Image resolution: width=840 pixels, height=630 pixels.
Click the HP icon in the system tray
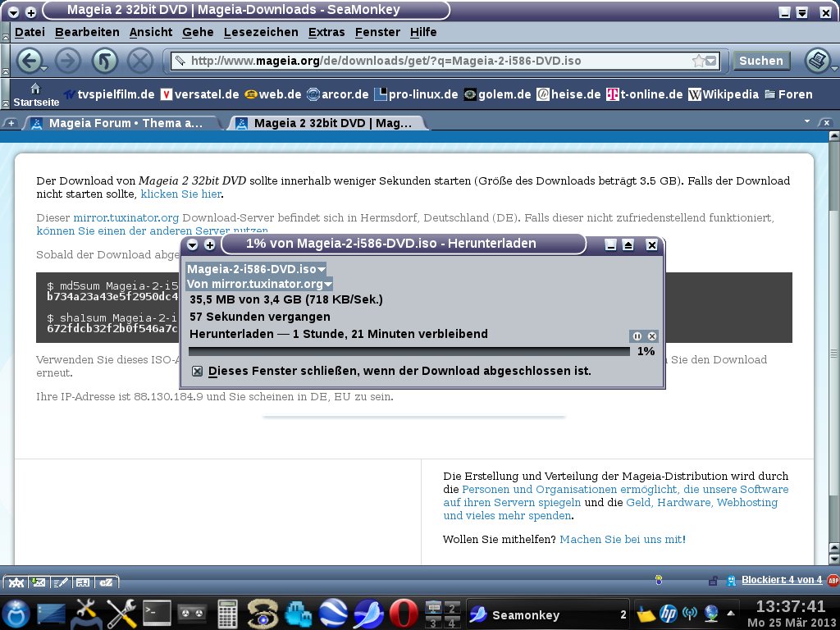(x=669, y=614)
